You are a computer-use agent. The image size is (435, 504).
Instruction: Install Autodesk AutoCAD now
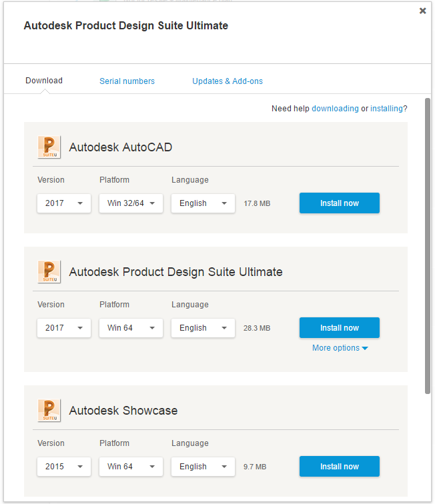tap(339, 203)
